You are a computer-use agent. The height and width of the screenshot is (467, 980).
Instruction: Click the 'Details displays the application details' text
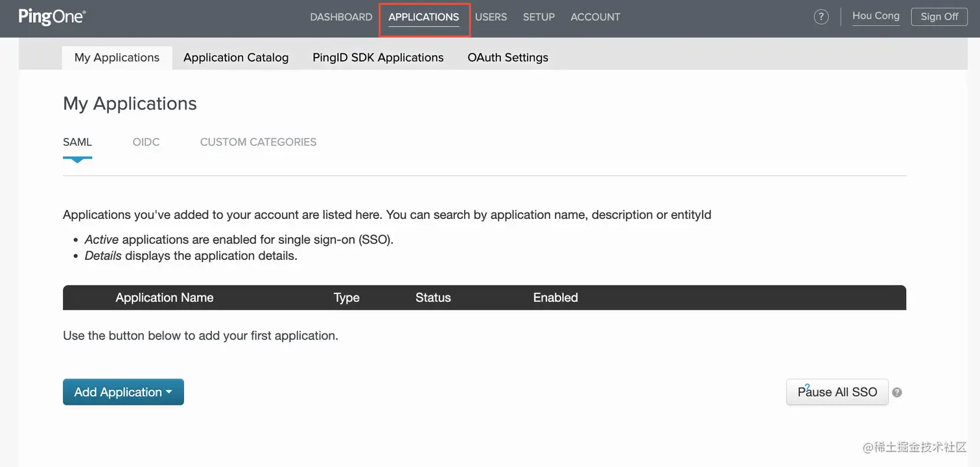(x=191, y=256)
